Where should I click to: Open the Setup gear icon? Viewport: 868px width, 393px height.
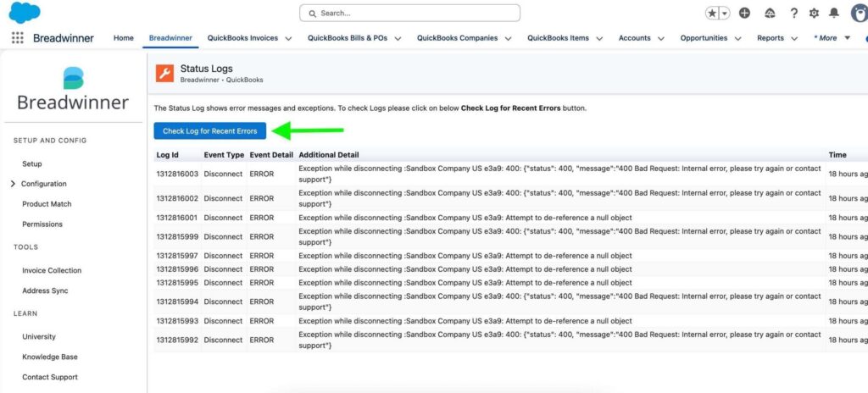814,14
